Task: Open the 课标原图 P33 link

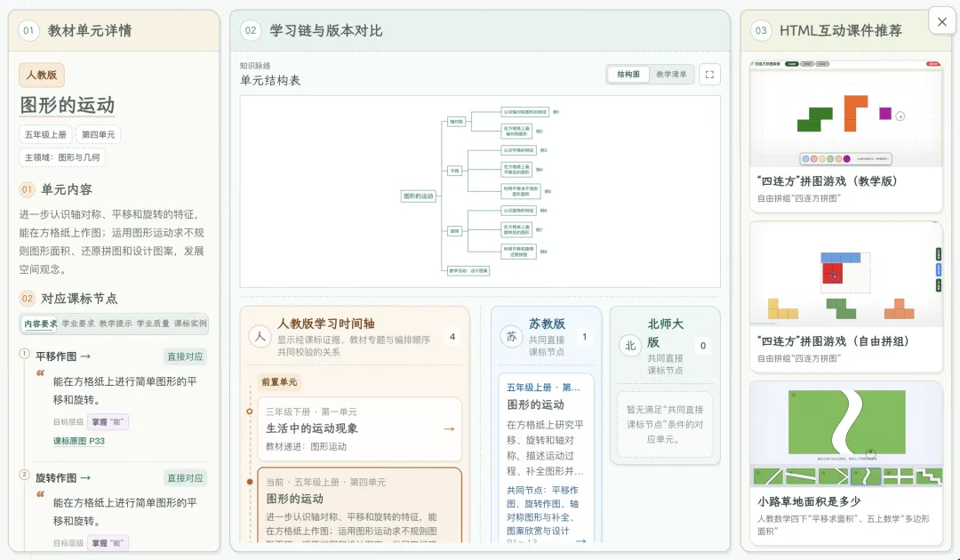Action: (x=79, y=441)
